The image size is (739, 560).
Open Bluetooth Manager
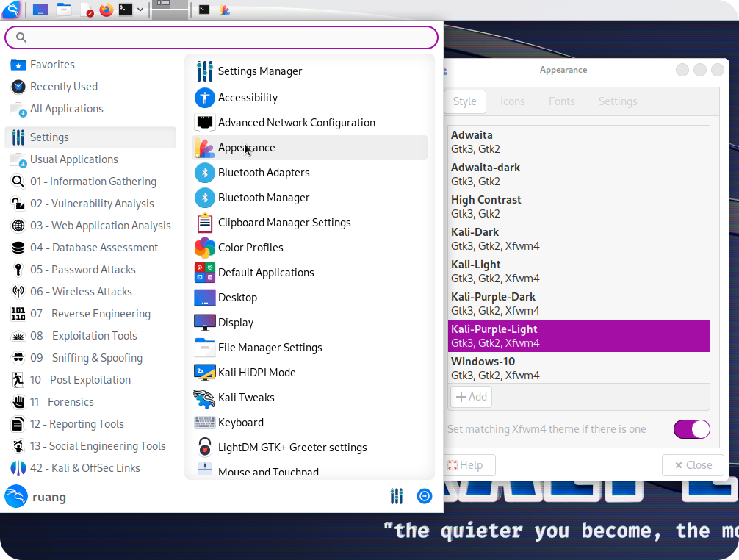(310, 198)
